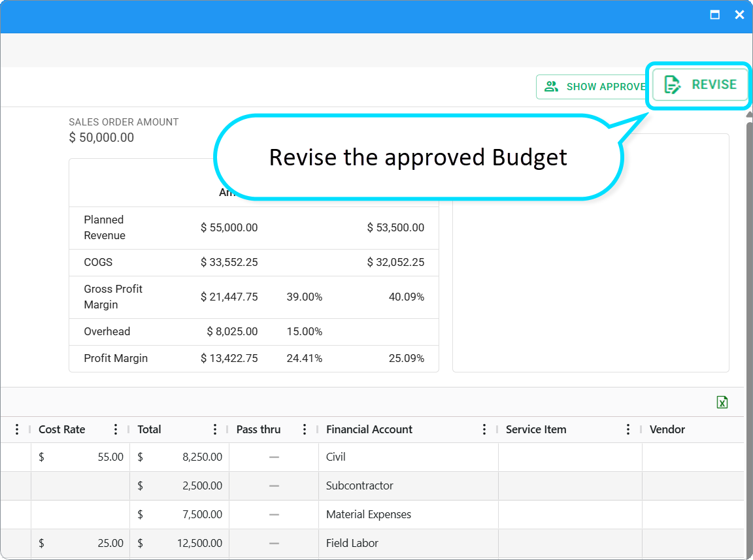Open the Financial Account column menu
This screenshot has height=560, width=753.
click(484, 429)
